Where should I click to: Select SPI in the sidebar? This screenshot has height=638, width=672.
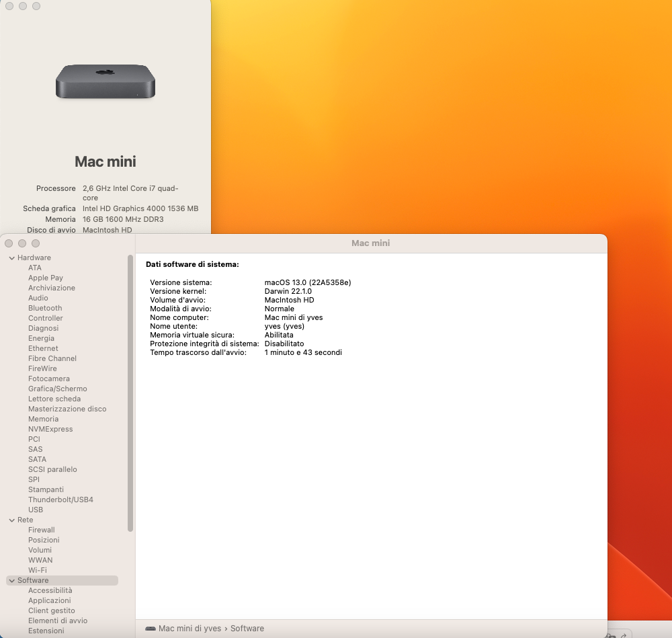pyautogui.click(x=34, y=479)
